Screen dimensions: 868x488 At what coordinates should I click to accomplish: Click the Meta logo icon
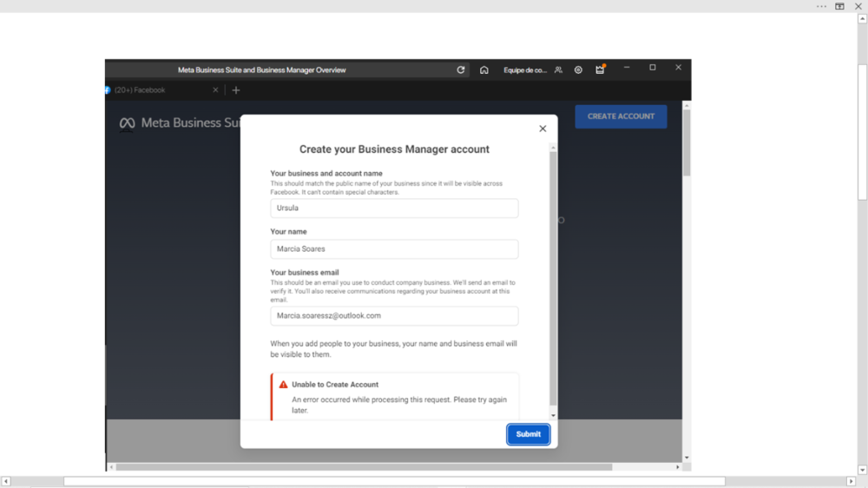pos(127,123)
